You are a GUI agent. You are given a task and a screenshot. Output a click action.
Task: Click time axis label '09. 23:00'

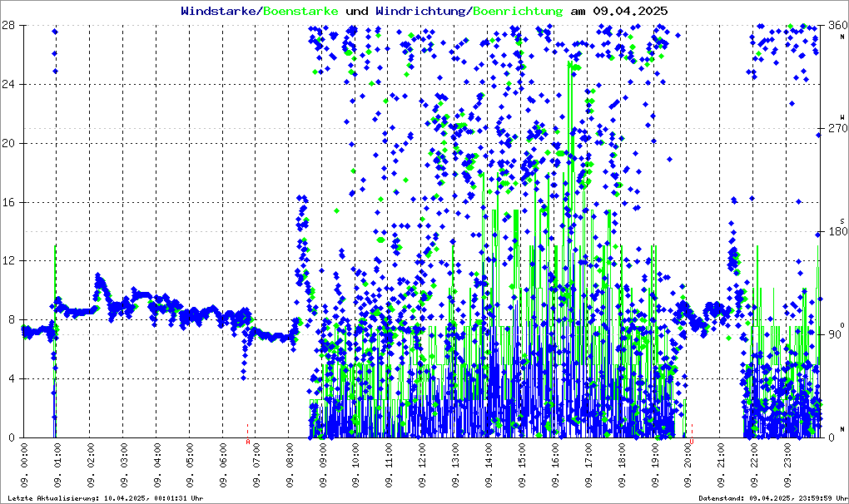(x=787, y=466)
